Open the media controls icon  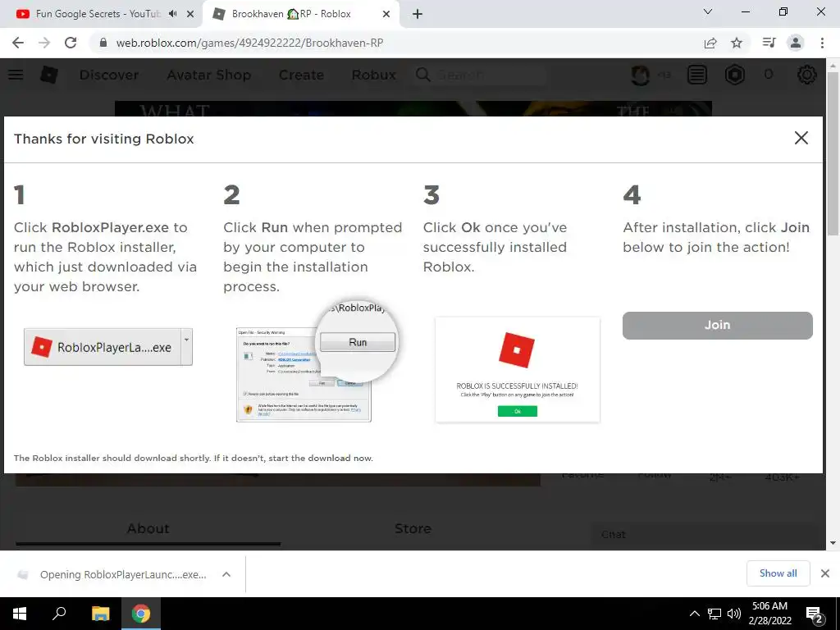769,43
